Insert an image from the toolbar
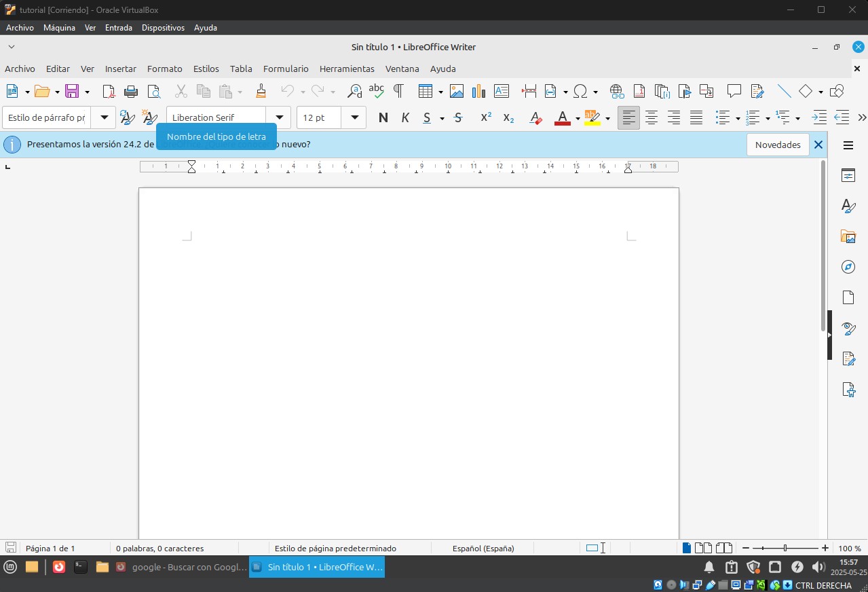The height and width of the screenshot is (592, 868). pos(457,91)
